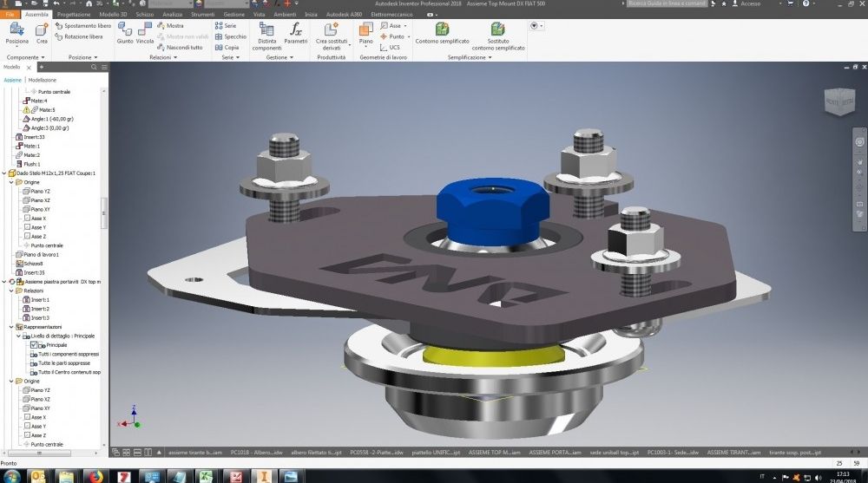Open the File menu tab

pyautogui.click(x=10, y=15)
